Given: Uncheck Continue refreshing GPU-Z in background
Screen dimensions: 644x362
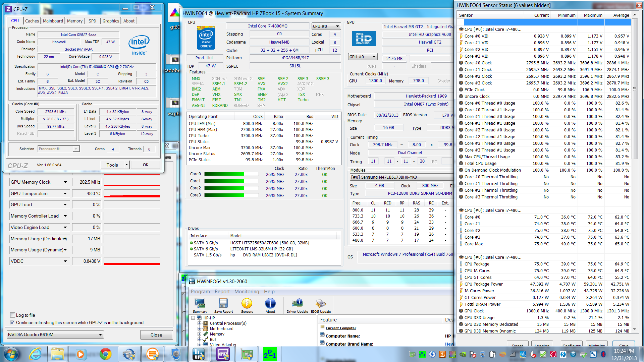Looking at the screenshot, I should click(x=12, y=322).
